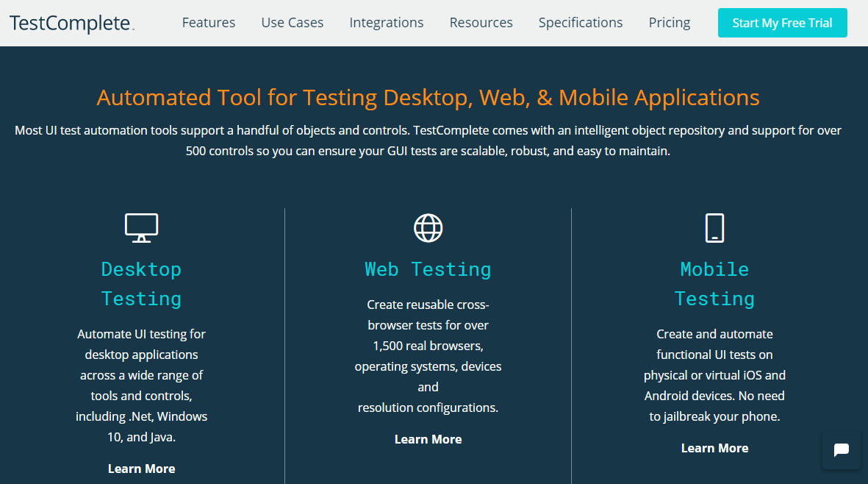Click the web globe icon
The image size is (868, 484).
pyautogui.click(x=428, y=228)
